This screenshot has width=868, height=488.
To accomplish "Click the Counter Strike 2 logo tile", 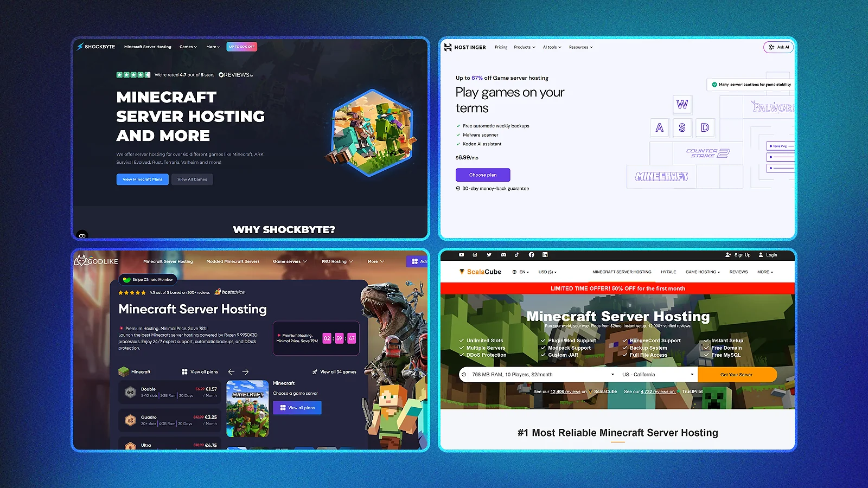I will [x=707, y=153].
